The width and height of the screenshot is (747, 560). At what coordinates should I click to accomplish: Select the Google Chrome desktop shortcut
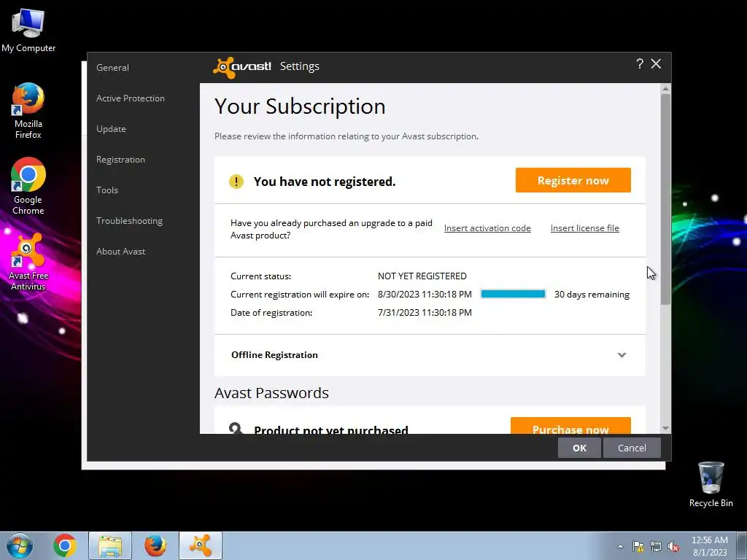(28, 186)
